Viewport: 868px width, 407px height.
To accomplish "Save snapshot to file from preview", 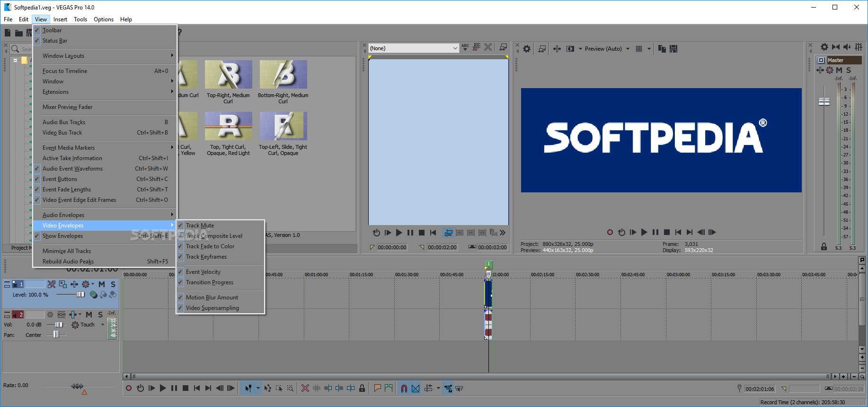I will coord(673,48).
